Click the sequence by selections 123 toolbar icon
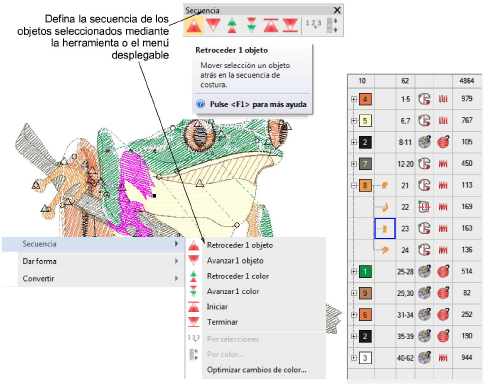Screen dimensions: 485x385 [313, 24]
